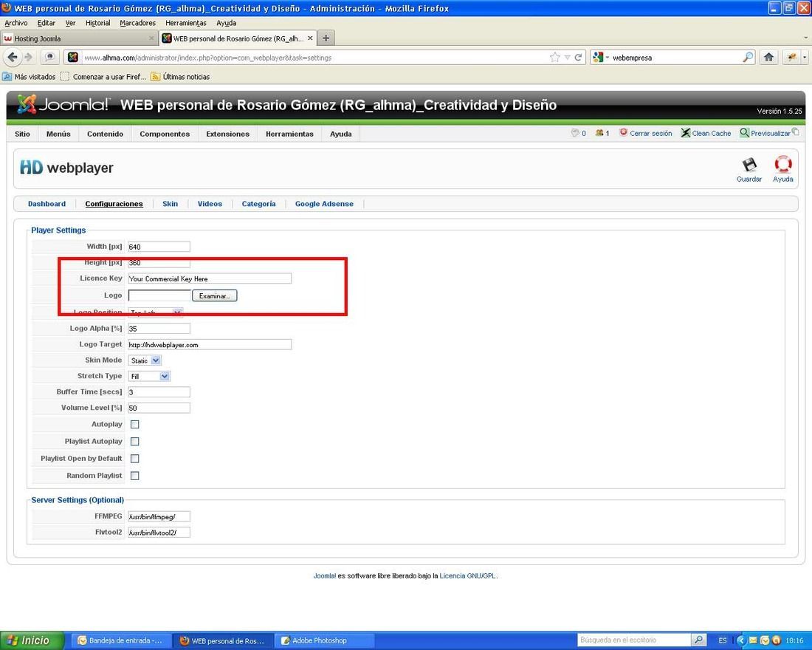Open the Componentes admin menu
The image size is (812, 650).
[x=165, y=134]
